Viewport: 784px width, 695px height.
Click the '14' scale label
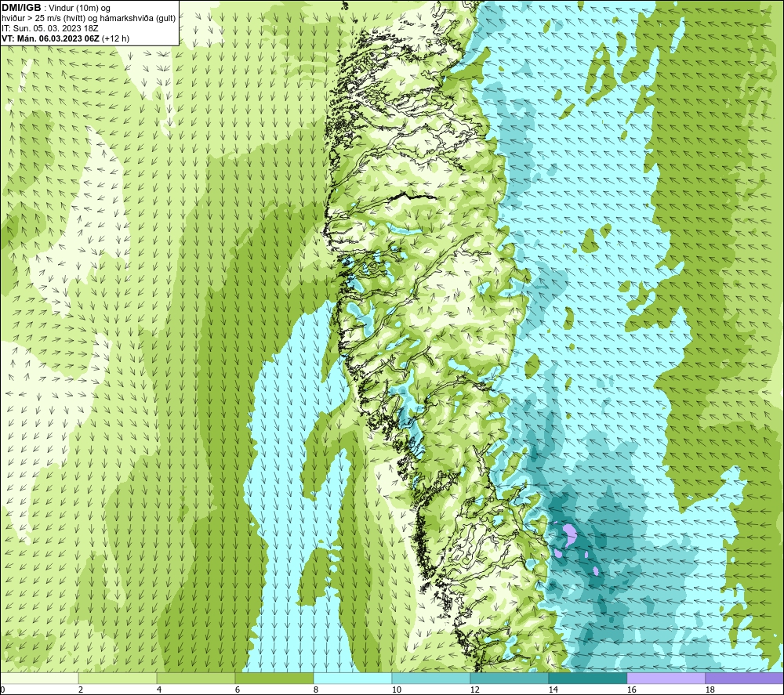553,690
